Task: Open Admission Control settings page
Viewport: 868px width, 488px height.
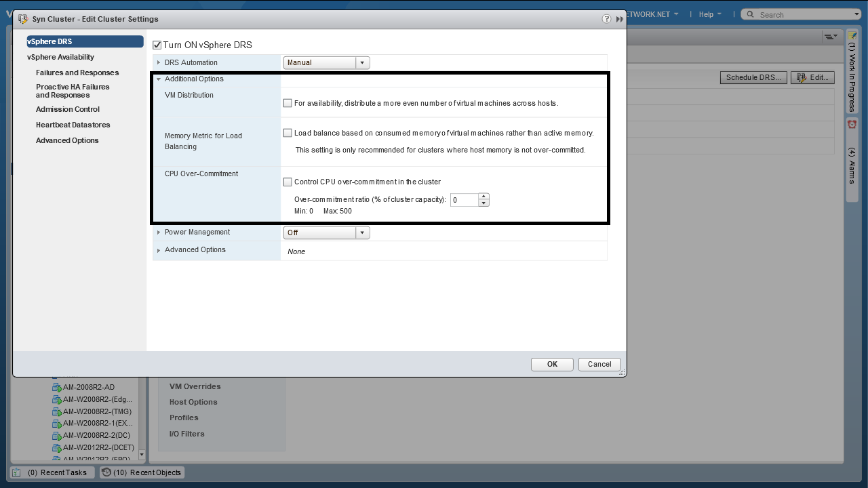Action: pos(68,109)
